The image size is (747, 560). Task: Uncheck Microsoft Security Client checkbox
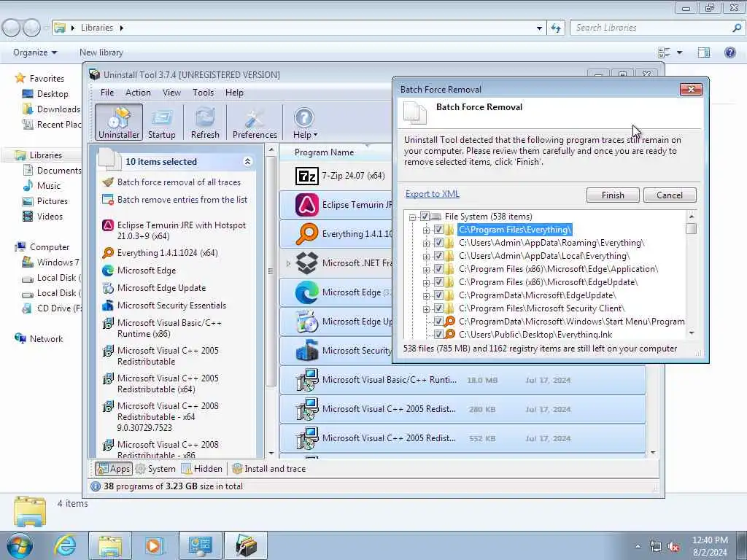pos(438,308)
